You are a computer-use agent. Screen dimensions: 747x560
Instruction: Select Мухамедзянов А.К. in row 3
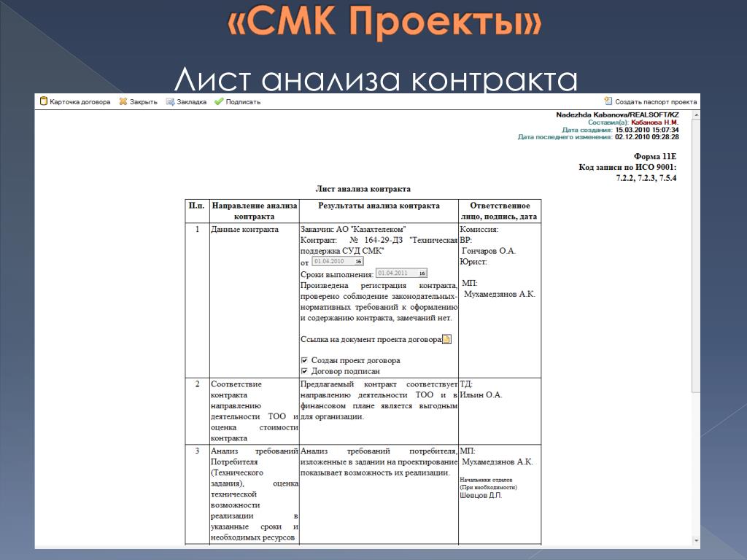click(498, 462)
